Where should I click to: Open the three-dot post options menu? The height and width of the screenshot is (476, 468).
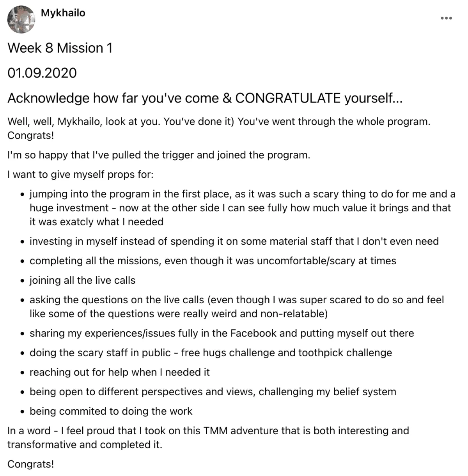446,18
